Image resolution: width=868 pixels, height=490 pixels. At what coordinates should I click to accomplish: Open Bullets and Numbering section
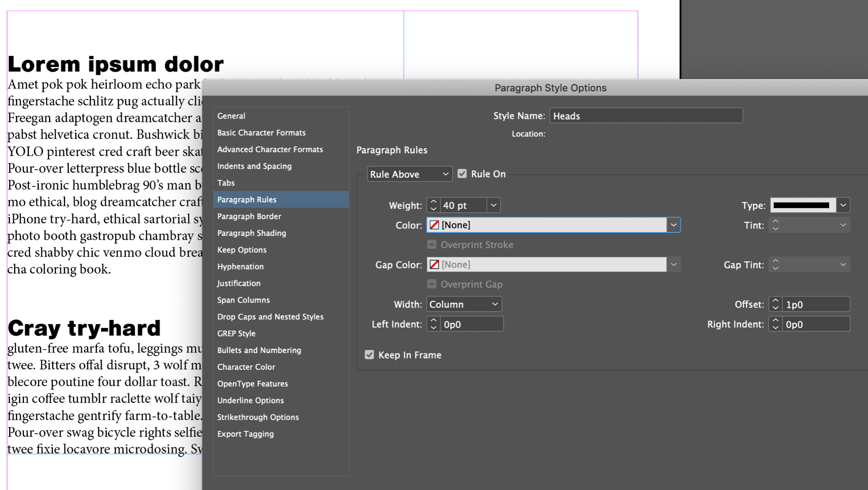point(281,350)
